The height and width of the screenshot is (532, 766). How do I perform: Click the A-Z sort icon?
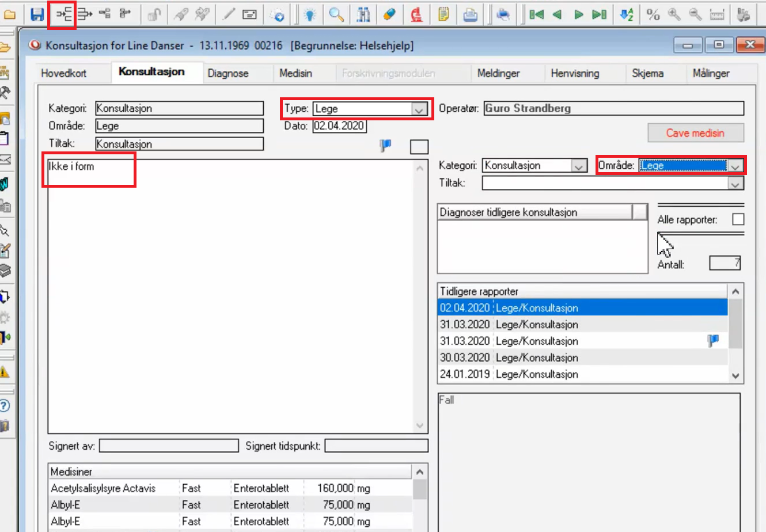(627, 14)
